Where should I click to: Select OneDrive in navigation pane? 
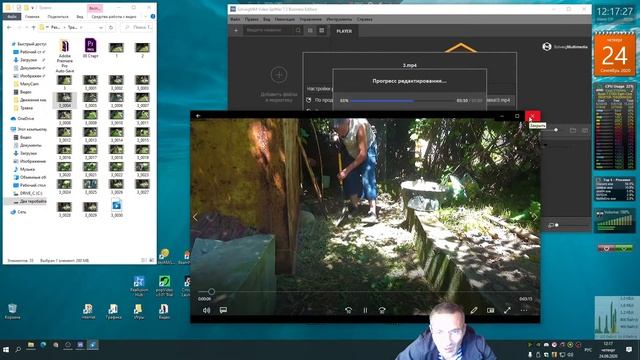23,118
